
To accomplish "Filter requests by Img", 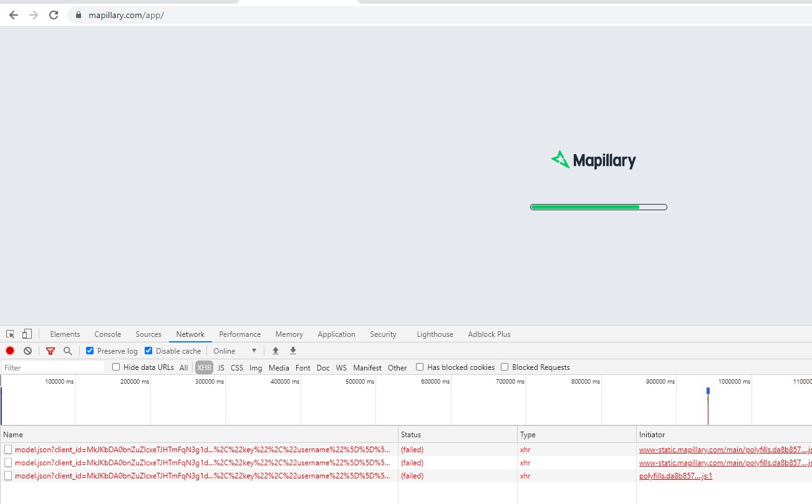I will pos(256,368).
